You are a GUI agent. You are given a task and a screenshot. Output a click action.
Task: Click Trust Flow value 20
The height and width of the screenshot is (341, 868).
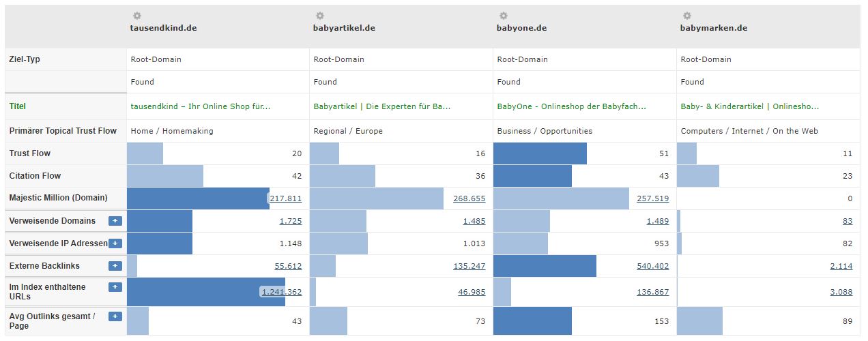[x=296, y=153]
